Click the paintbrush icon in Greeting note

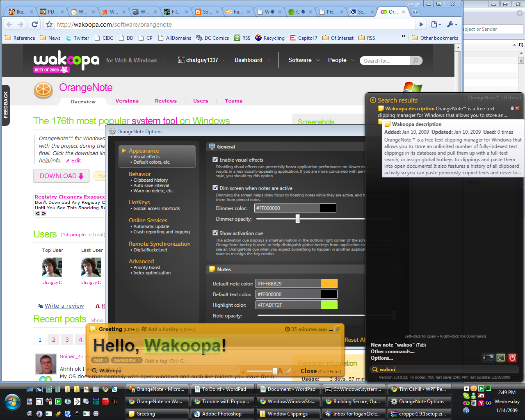pyautogui.click(x=288, y=371)
